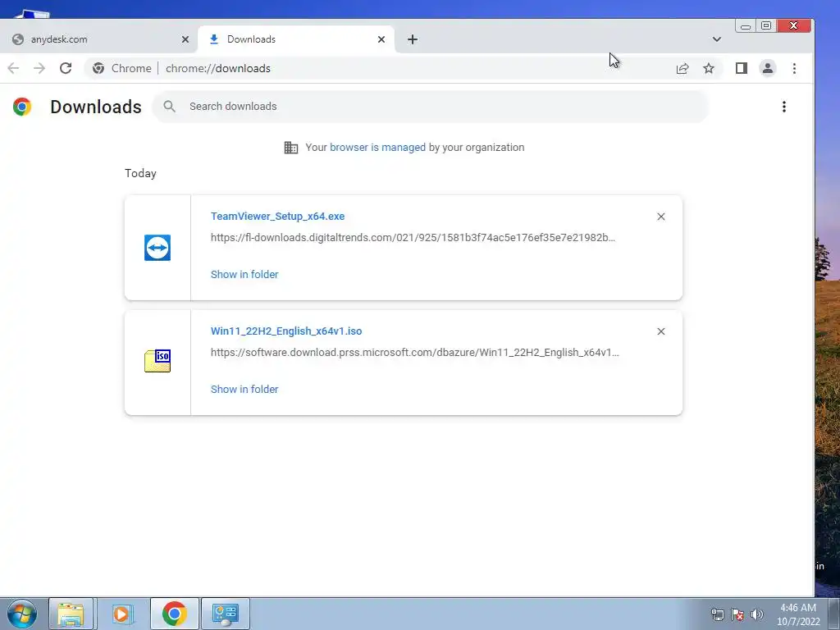Open the 'browser is managed' link
The width and height of the screenshot is (840, 630).
tap(377, 148)
